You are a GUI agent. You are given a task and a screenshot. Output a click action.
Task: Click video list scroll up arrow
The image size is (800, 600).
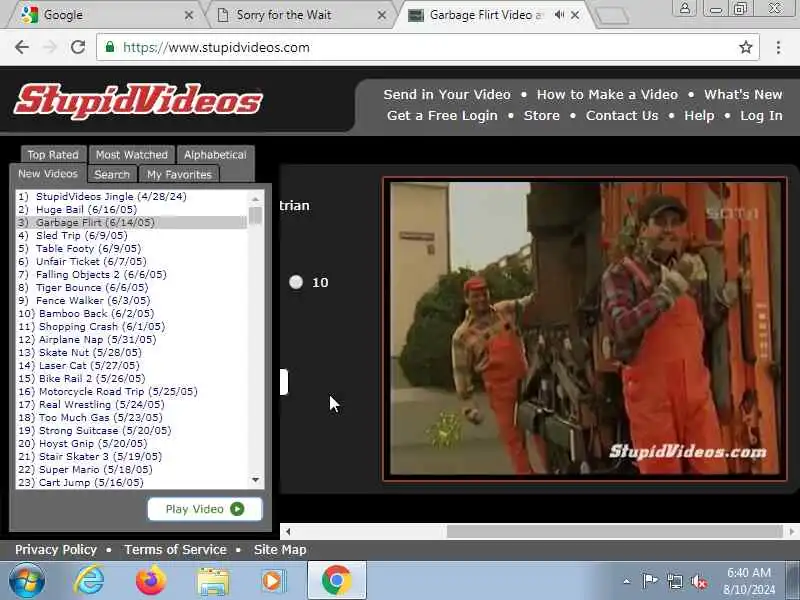coord(256,198)
